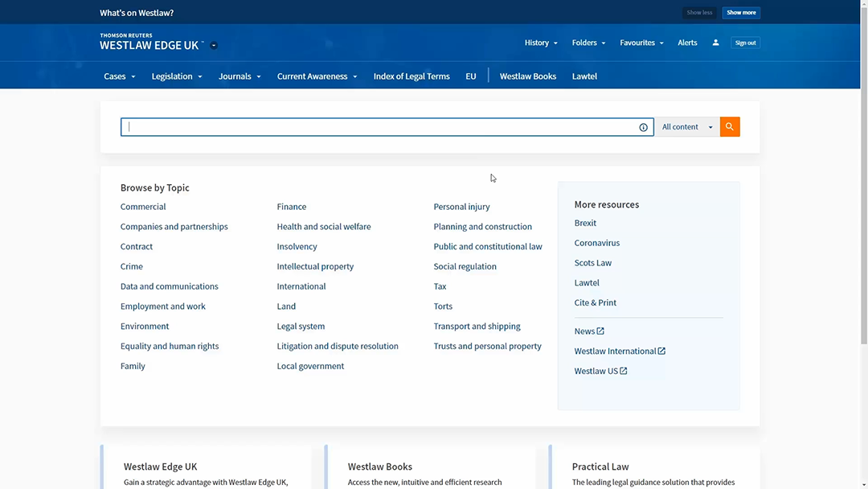This screenshot has width=868, height=489.
Task: Expand the All content dropdown
Action: click(x=687, y=127)
